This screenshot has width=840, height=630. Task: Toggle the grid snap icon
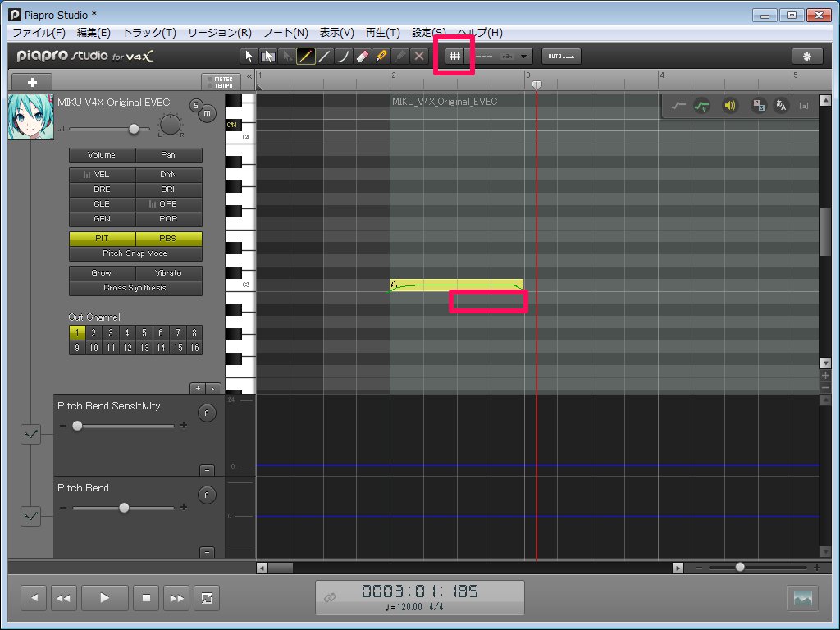[454, 56]
